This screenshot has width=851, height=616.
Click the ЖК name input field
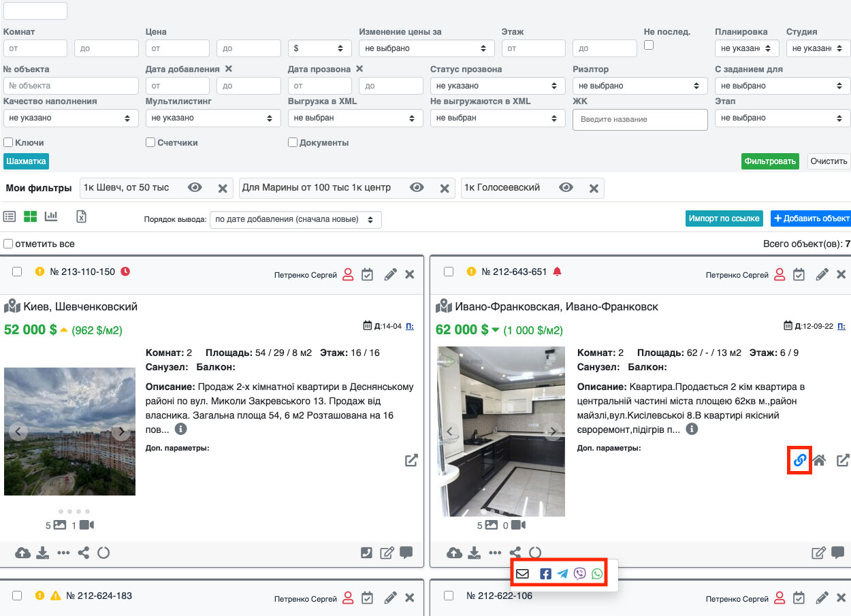pos(639,119)
